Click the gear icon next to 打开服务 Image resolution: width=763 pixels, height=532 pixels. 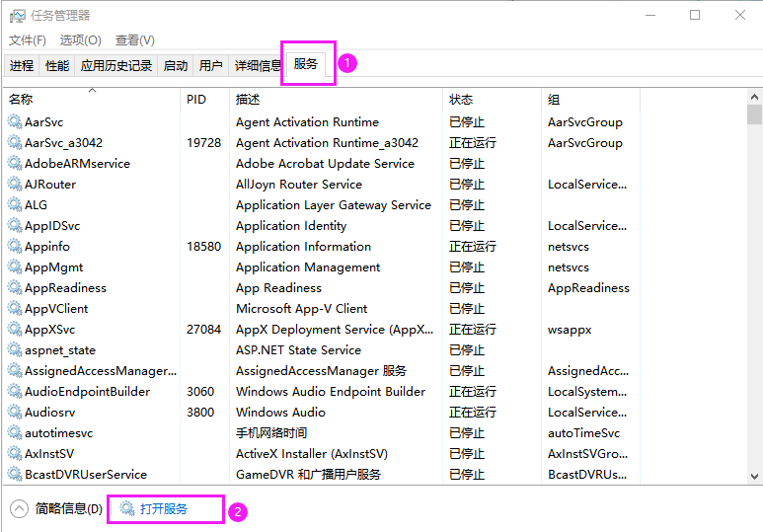127,509
